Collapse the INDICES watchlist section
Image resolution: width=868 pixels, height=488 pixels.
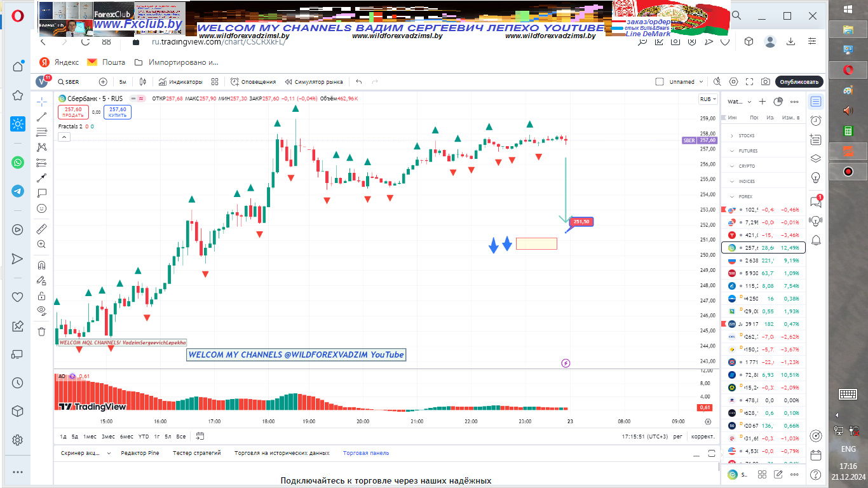point(732,182)
